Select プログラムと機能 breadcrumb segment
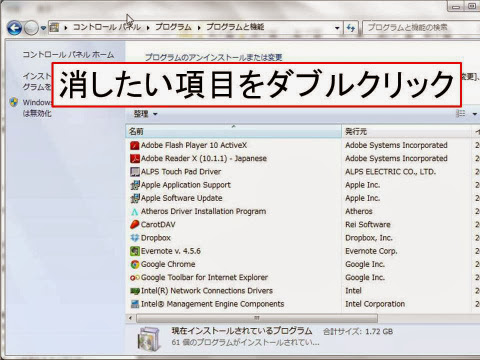This screenshot has width=480, height=360. [x=235, y=27]
